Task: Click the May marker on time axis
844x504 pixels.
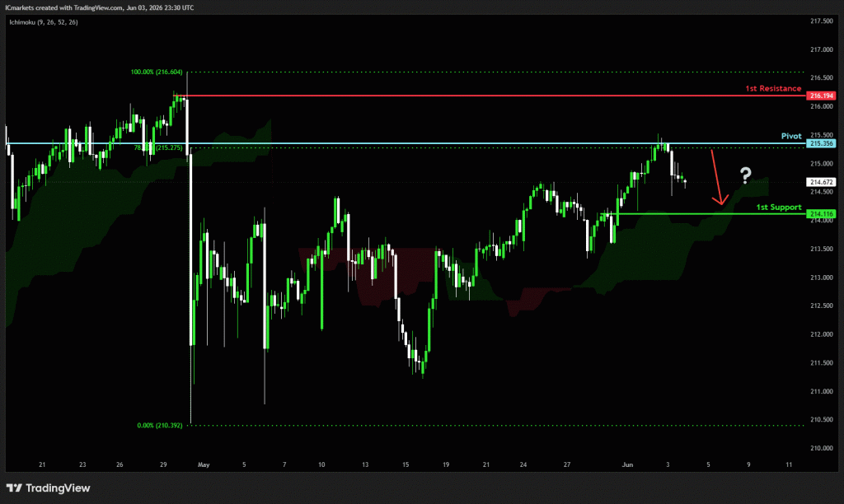Action: [x=204, y=464]
